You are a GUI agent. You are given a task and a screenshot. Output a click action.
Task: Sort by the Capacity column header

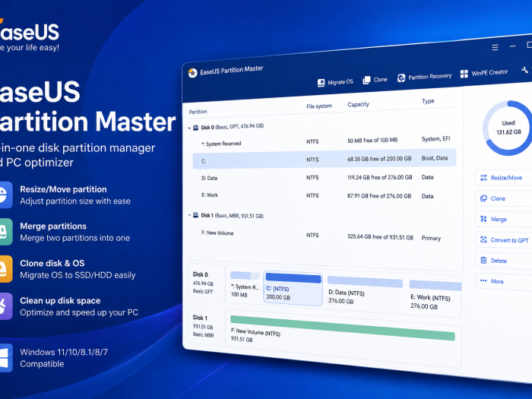pos(358,105)
